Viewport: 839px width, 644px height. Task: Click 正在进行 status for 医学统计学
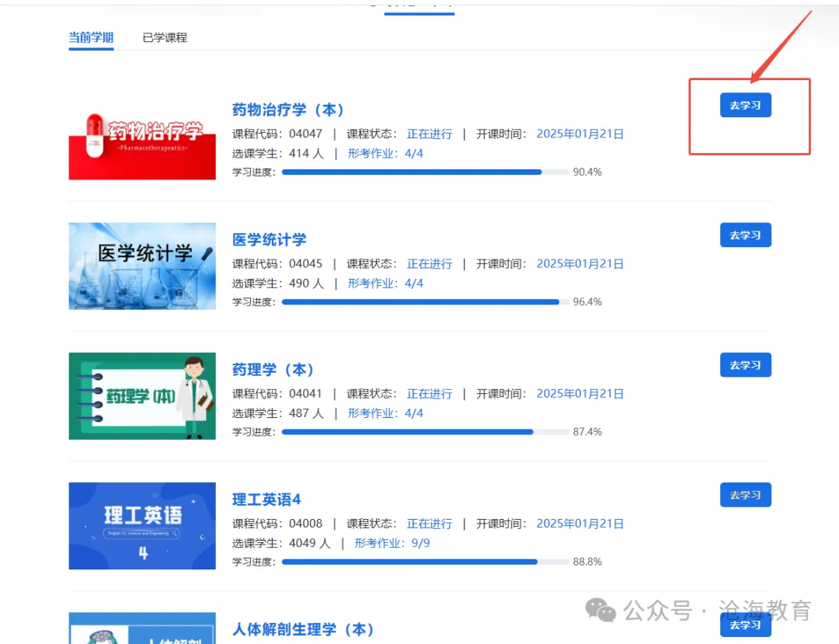coord(430,263)
